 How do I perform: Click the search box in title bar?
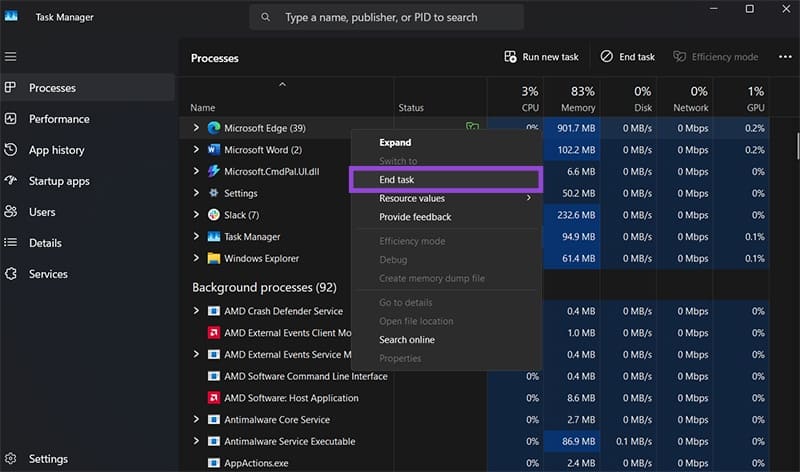(x=386, y=17)
